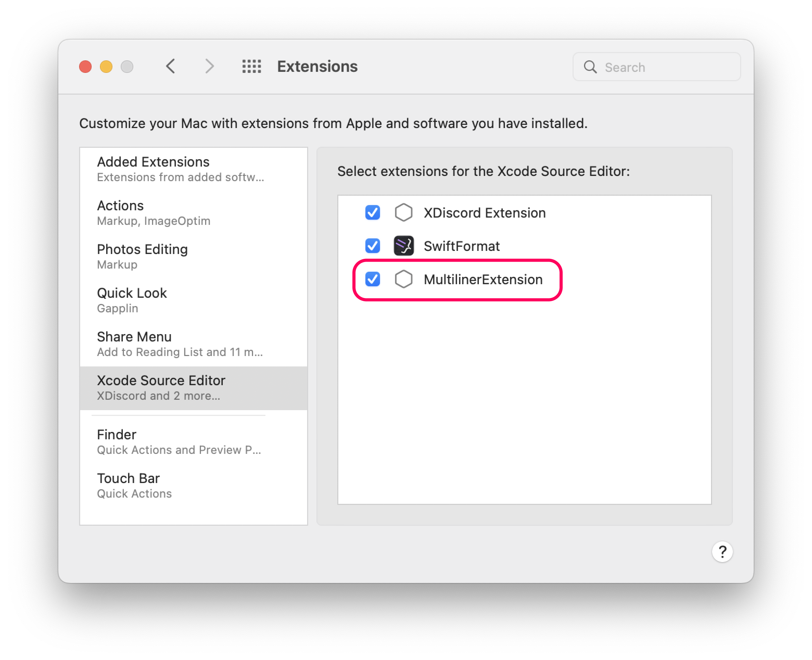Go forward with the right chevron
This screenshot has height=660, width=812.
[x=210, y=67]
